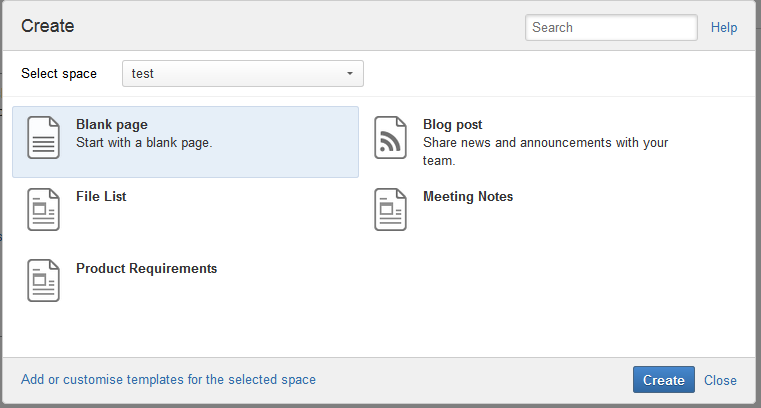Focus the Search input field

pos(611,28)
